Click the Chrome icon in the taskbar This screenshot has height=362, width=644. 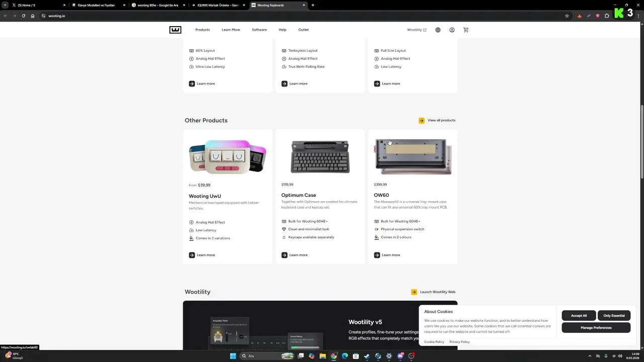[334, 356]
